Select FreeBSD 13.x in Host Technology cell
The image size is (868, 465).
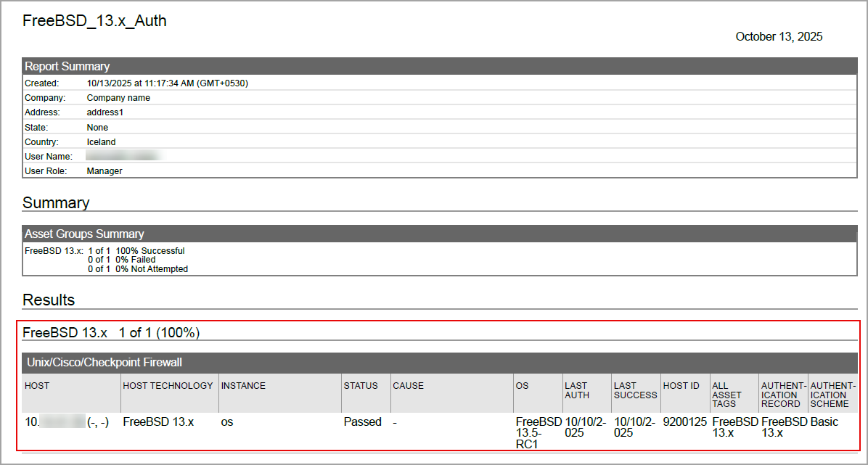point(158,422)
